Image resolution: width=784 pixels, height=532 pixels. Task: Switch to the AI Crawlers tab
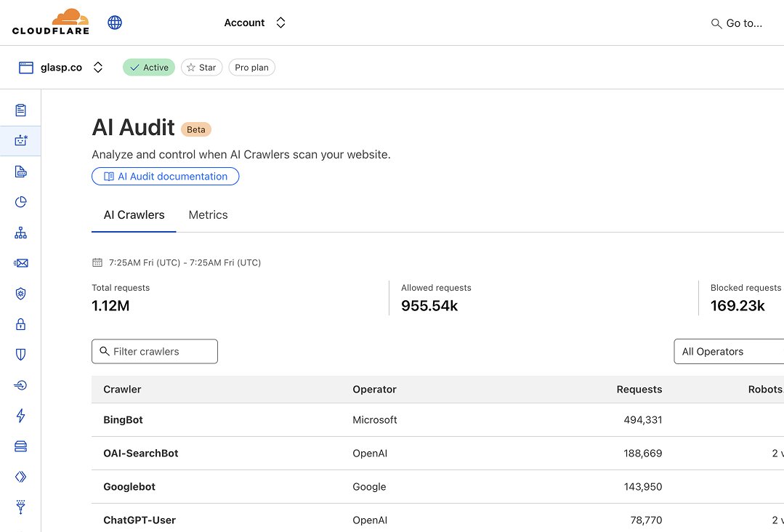[134, 215]
